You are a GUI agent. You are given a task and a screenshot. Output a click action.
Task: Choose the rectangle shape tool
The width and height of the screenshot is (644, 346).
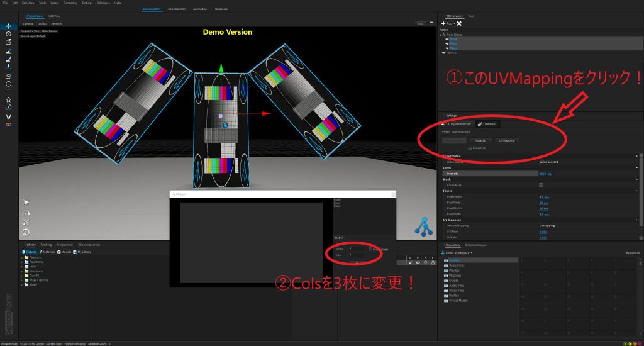(8, 92)
